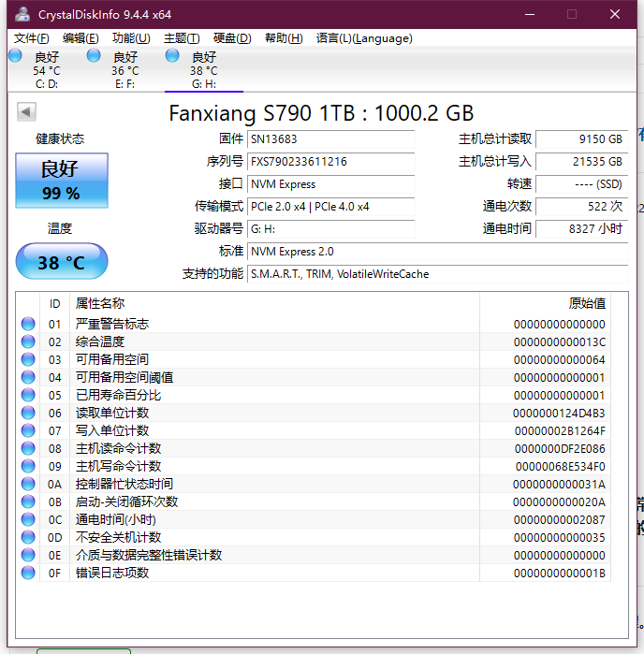Screen dimensions: 644x654
Task: Open the 帮助(H) menu
Action: click(x=284, y=38)
